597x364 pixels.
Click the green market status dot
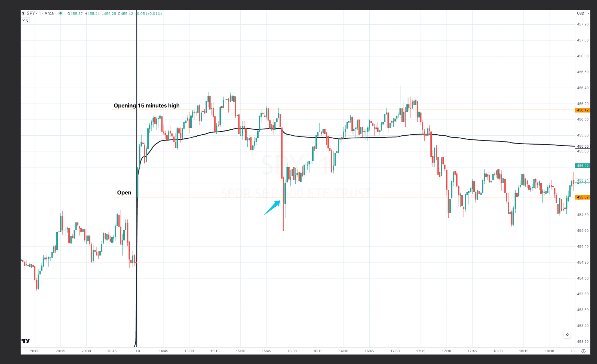pyautogui.click(x=60, y=13)
